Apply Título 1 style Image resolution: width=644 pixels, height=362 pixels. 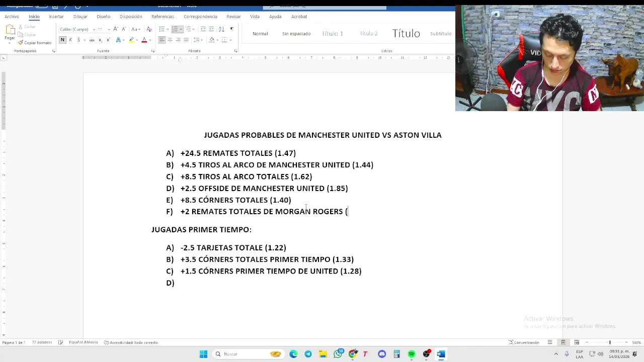point(333,34)
